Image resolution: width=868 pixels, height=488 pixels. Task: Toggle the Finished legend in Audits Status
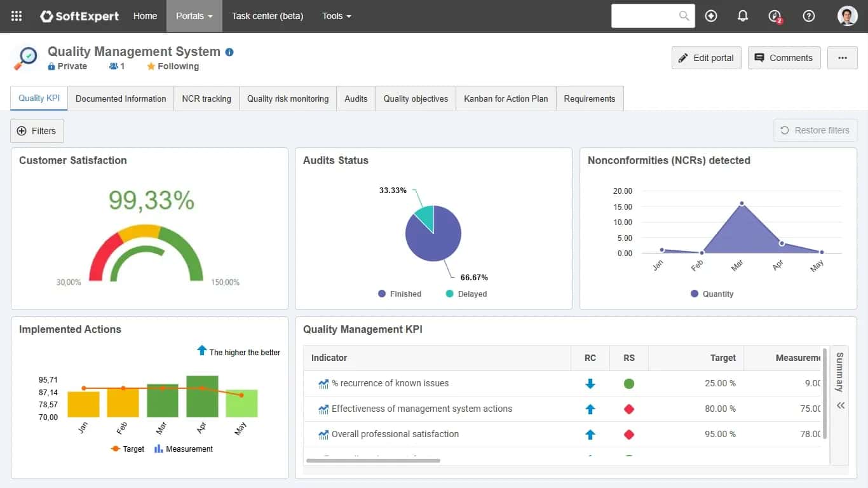[x=400, y=294]
